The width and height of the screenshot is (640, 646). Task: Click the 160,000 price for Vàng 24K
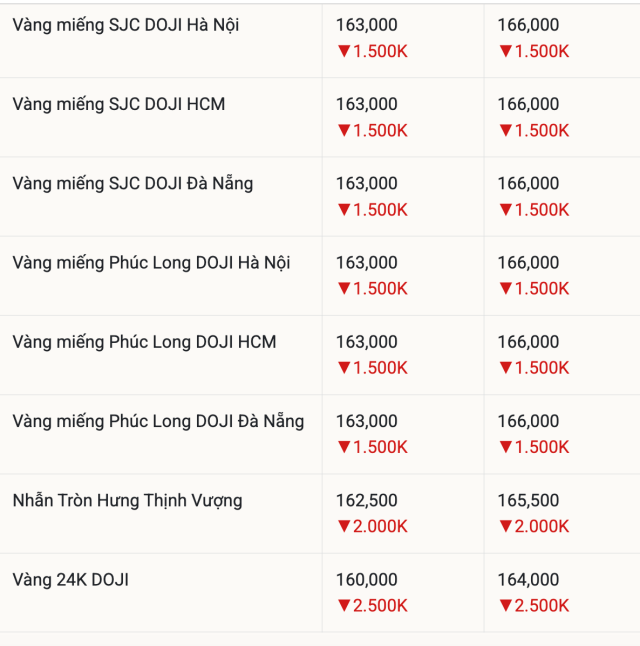click(x=367, y=580)
